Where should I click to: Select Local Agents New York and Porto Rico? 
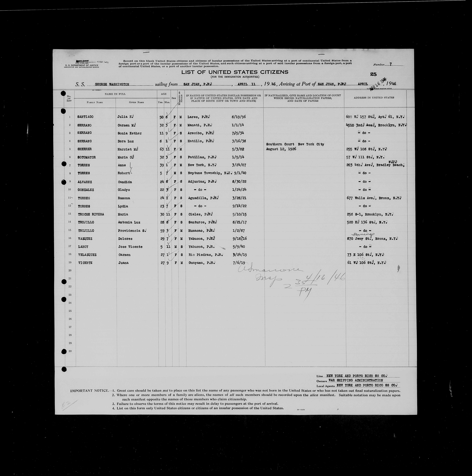[x=367, y=385]
